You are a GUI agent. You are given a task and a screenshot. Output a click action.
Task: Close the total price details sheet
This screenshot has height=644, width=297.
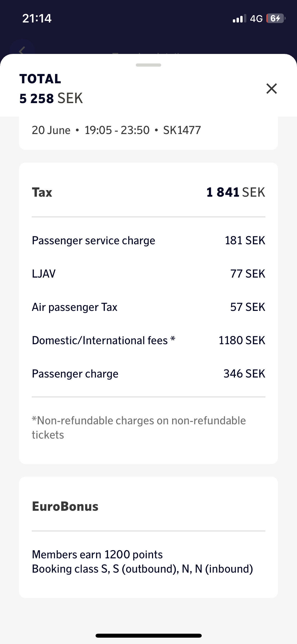pyautogui.click(x=271, y=89)
